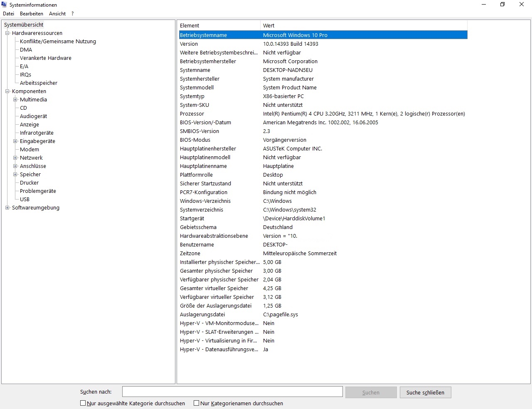Open the Bearbeiten menu
532x409 pixels.
tap(32, 14)
